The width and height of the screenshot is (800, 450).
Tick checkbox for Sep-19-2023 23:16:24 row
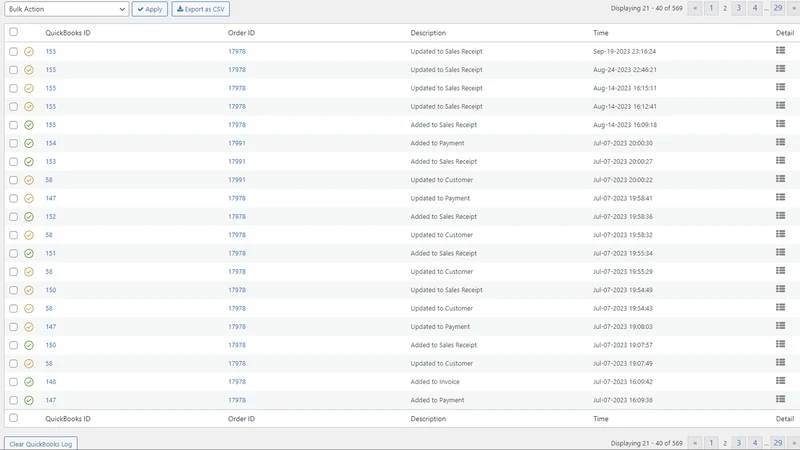click(13, 52)
